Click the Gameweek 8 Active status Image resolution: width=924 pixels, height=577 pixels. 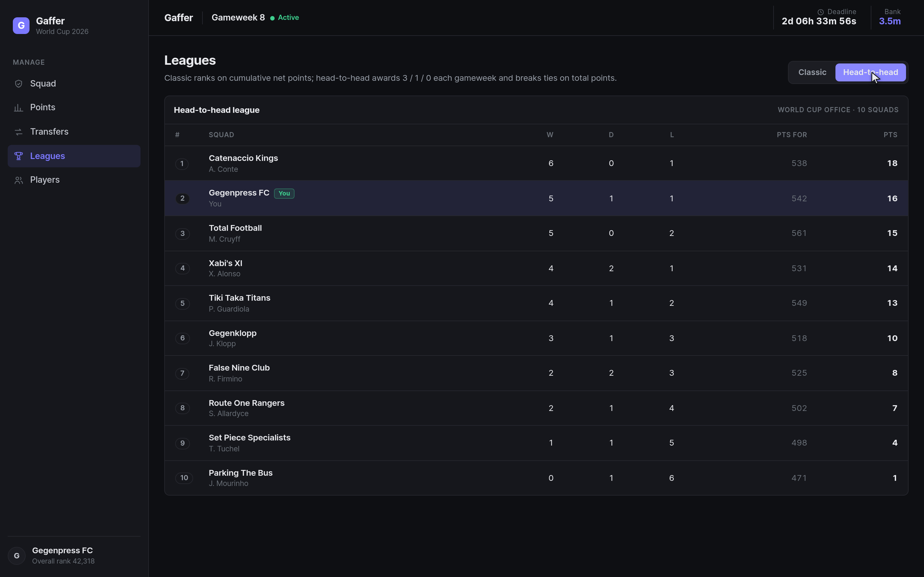(x=255, y=18)
